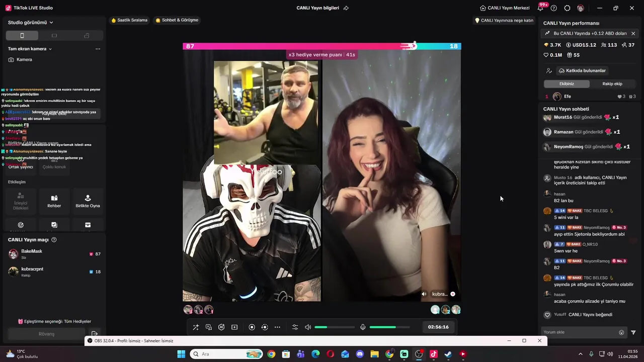Adjust the microphone volume slider
Viewport: 644px width, 362px height.
coord(389,327)
